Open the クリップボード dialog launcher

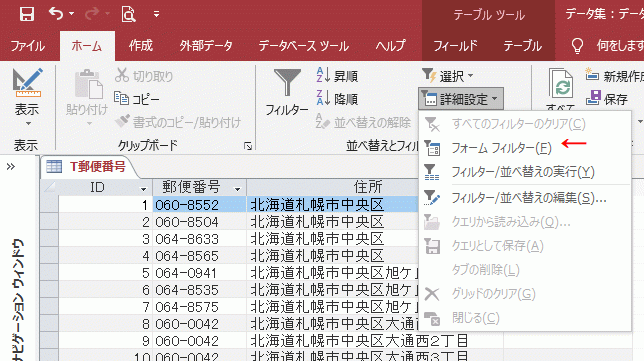click(x=248, y=146)
